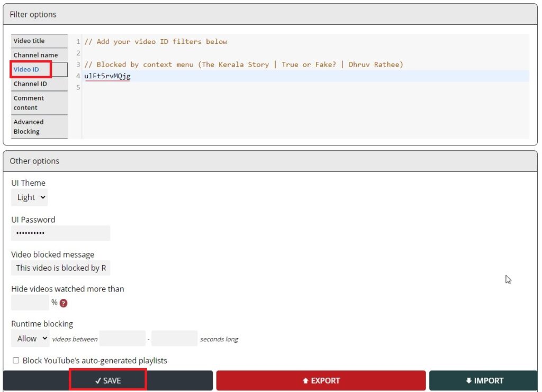Focus the hide videos watched percentage field
The width and height of the screenshot is (542, 392).
click(x=30, y=303)
